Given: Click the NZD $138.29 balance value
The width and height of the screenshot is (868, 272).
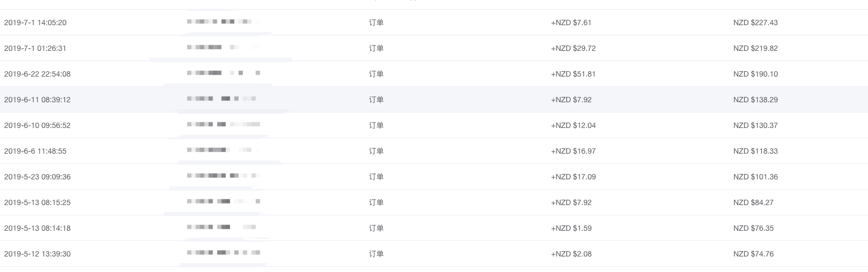Looking at the screenshot, I should pyautogui.click(x=755, y=100).
